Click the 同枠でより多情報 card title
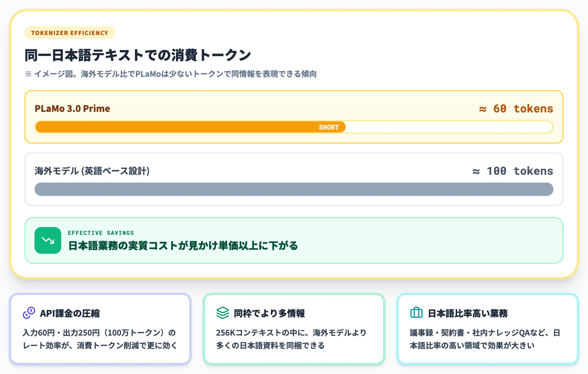Screen dimensions: 588x374 click(x=269, y=313)
